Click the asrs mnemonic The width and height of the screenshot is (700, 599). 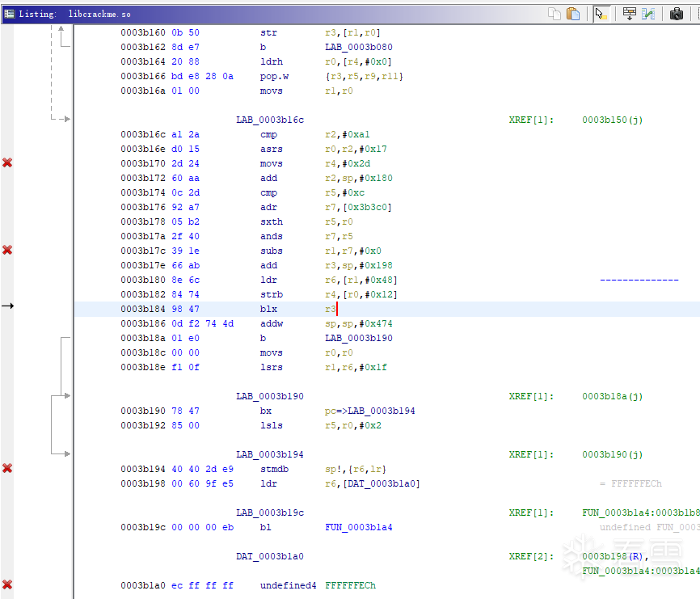tap(272, 149)
